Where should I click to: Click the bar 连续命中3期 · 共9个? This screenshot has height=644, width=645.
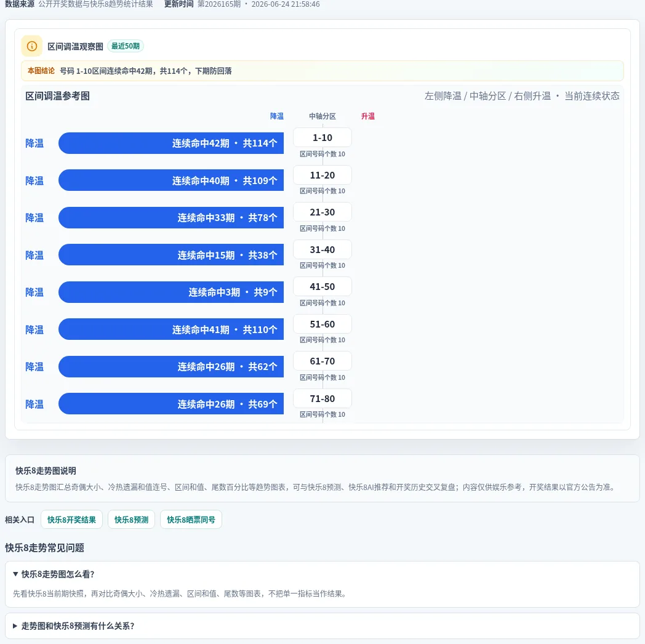[x=171, y=292]
